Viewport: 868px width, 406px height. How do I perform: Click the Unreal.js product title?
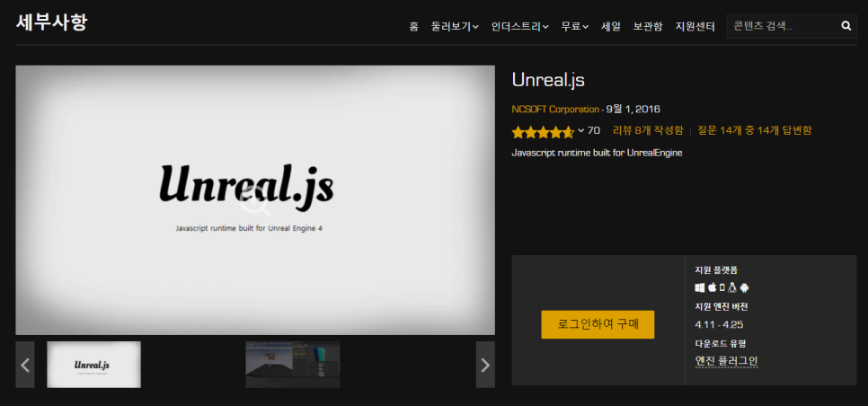tap(548, 80)
